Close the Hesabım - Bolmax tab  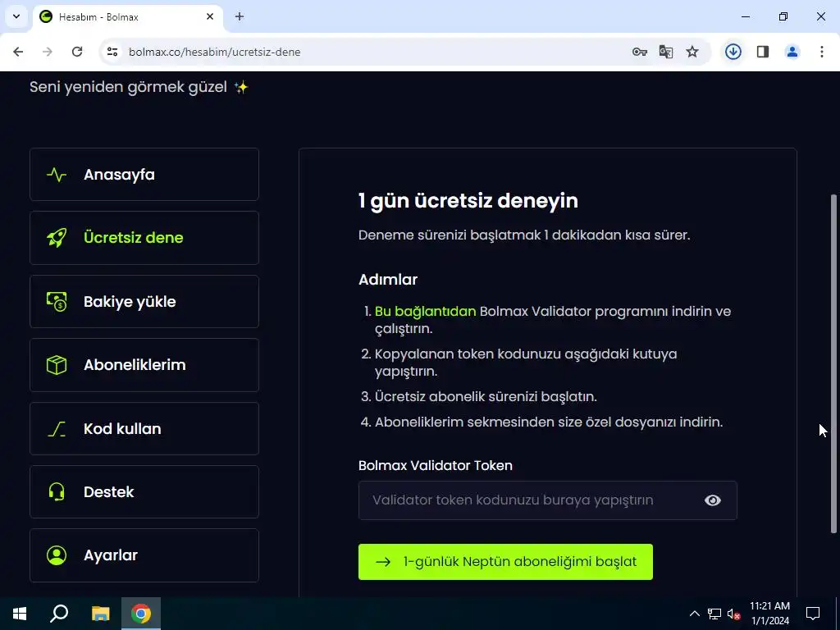(x=210, y=16)
